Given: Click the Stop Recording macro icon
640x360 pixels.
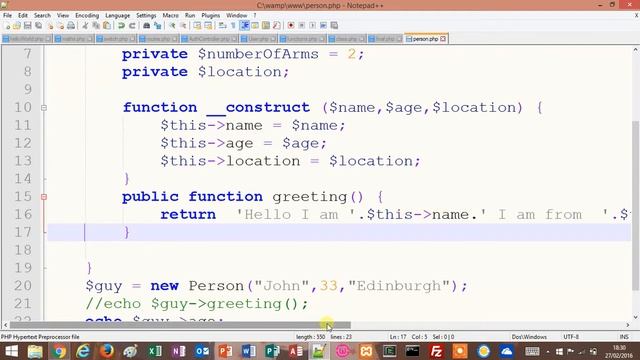Looking at the screenshot, I should point(302,25).
